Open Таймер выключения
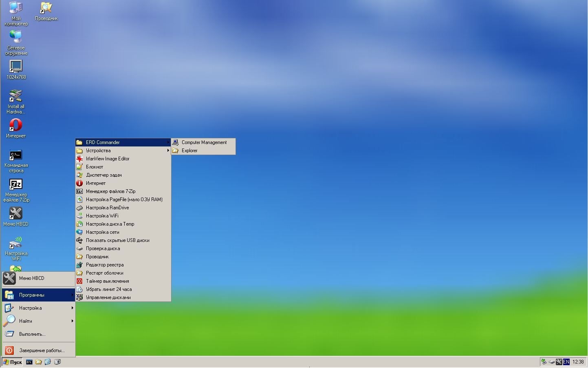This screenshot has width=588, height=368. click(x=123, y=281)
